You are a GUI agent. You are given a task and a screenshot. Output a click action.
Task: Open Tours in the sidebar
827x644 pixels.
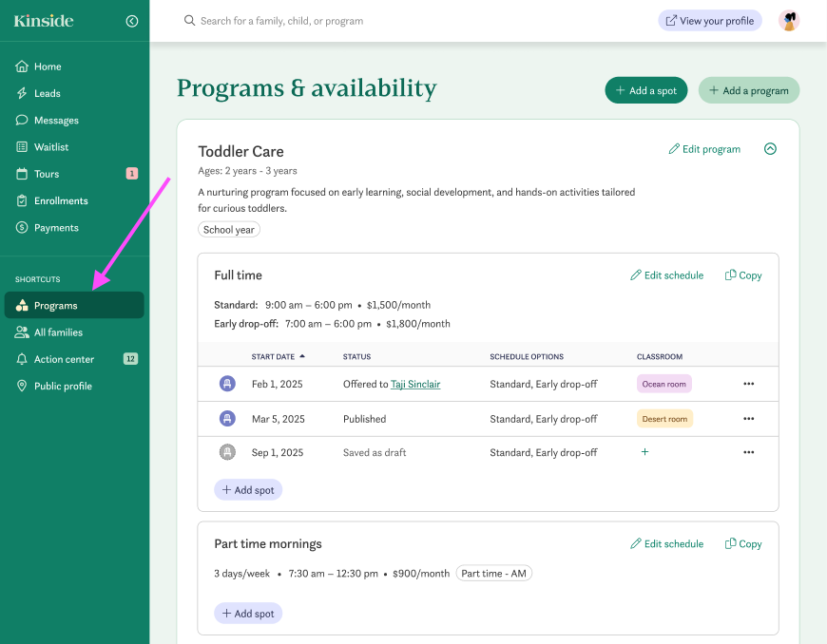(47, 174)
